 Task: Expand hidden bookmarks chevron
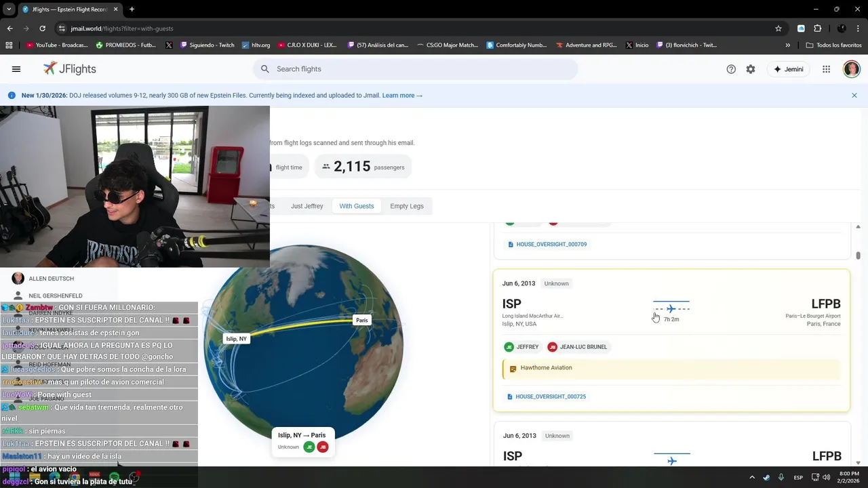(x=787, y=45)
